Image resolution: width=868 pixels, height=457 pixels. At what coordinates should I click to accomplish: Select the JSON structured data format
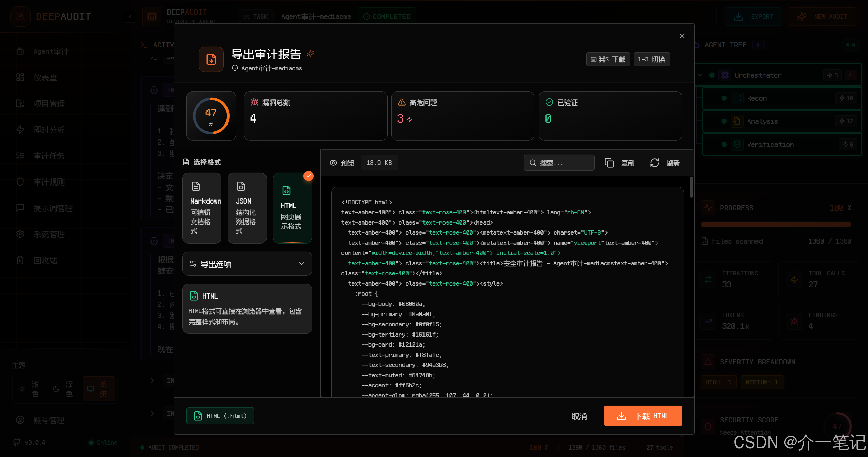pyautogui.click(x=247, y=208)
